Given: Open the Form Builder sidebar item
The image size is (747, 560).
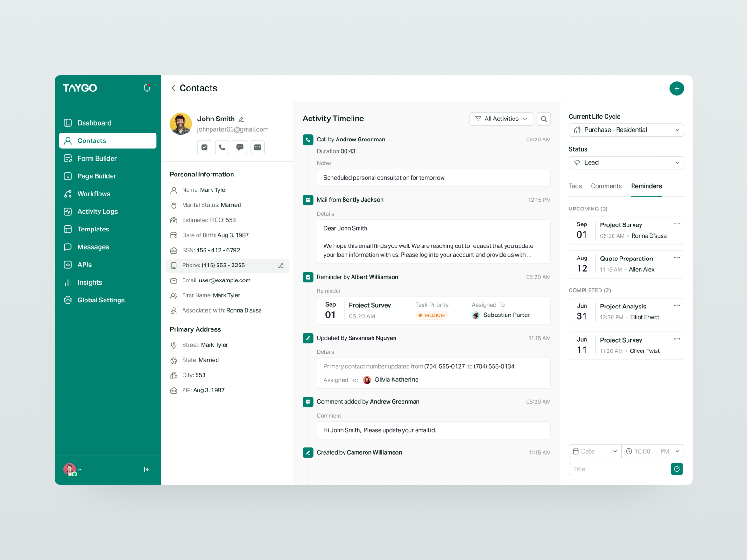Looking at the screenshot, I should tap(97, 158).
